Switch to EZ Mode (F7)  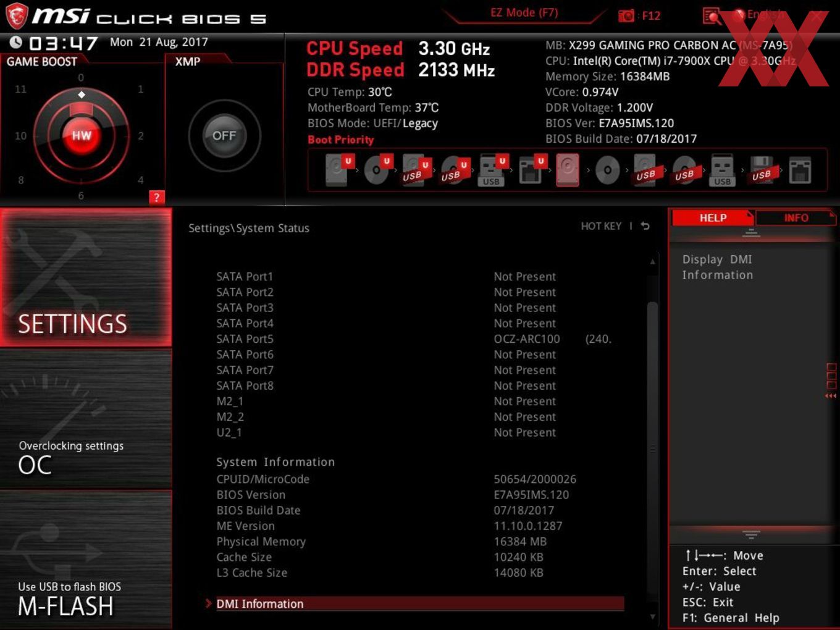524,12
